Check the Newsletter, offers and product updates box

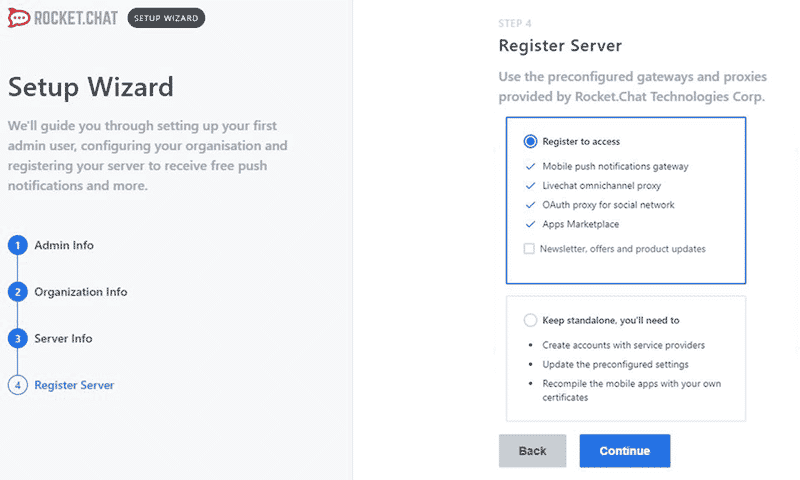(529, 248)
